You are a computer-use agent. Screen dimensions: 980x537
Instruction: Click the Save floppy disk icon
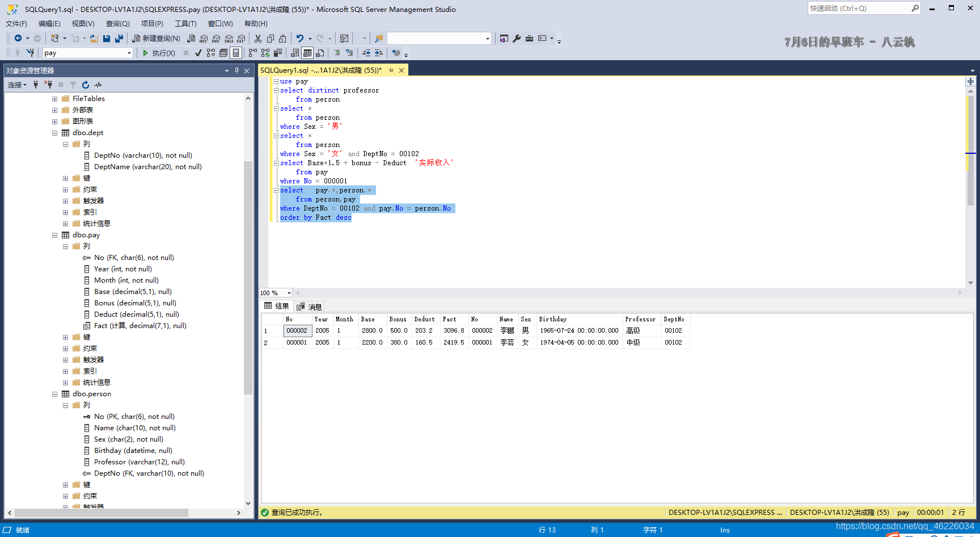107,38
